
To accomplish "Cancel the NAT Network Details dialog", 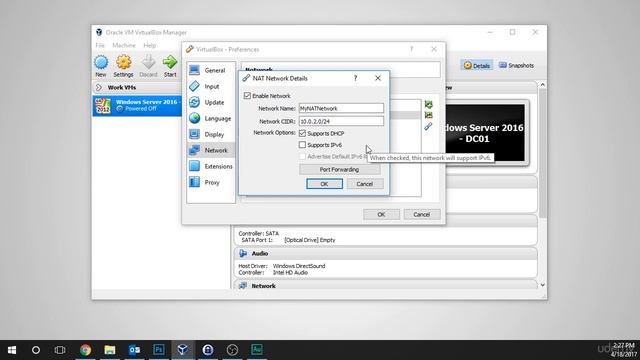I will (364, 184).
